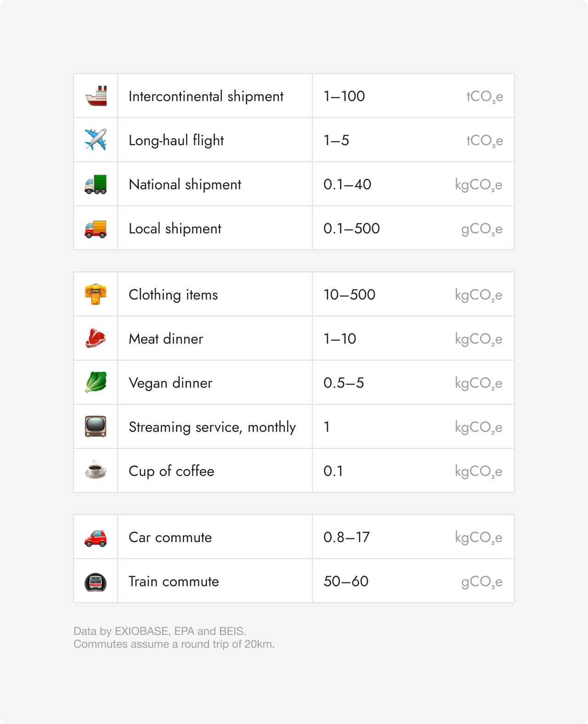Image resolution: width=588 pixels, height=724 pixels.
Task: Select the green truck National shipment icon
Action: 96,184
